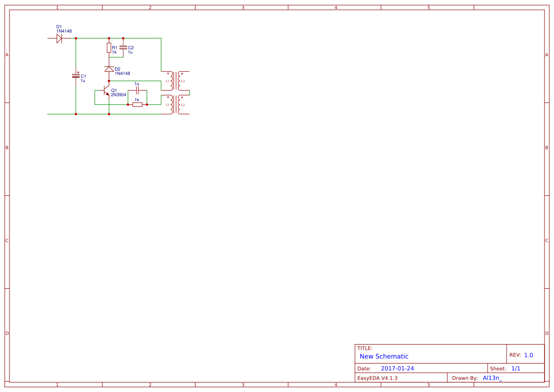Screen dimensions: 554x392
Task: Click the Sheet field showing '1/1'
Action: click(x=515, y=368)
